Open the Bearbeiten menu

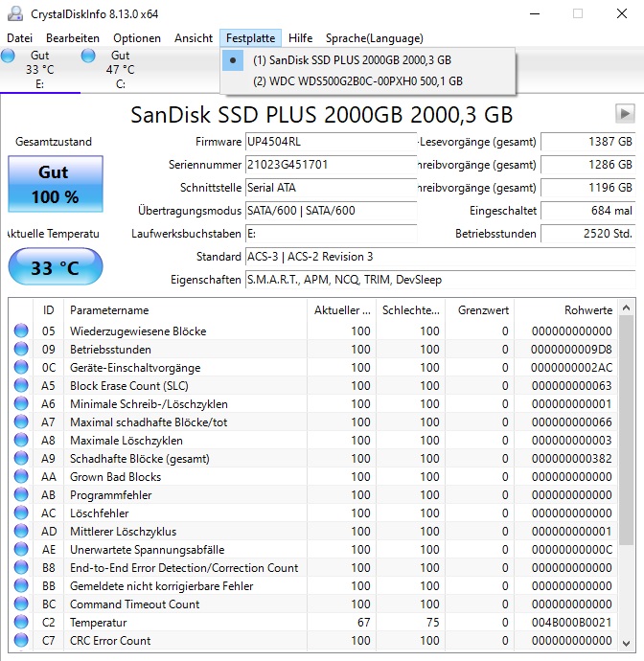click(x=73, y=38)
